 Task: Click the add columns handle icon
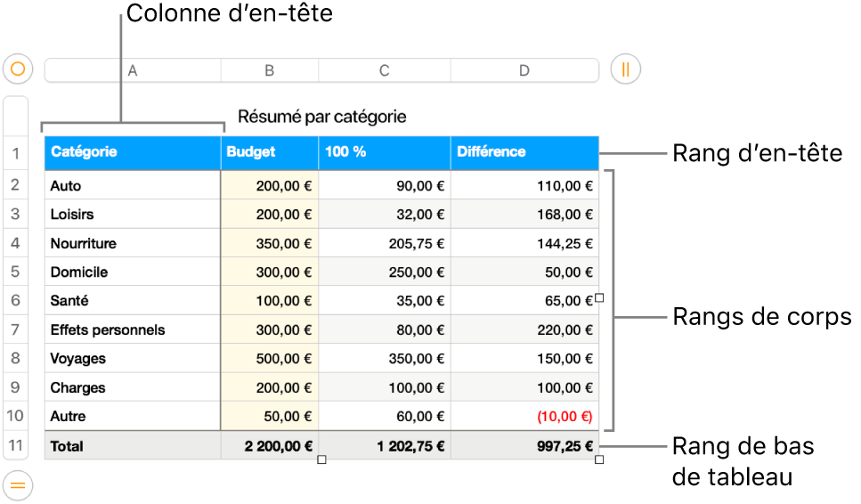626,69
